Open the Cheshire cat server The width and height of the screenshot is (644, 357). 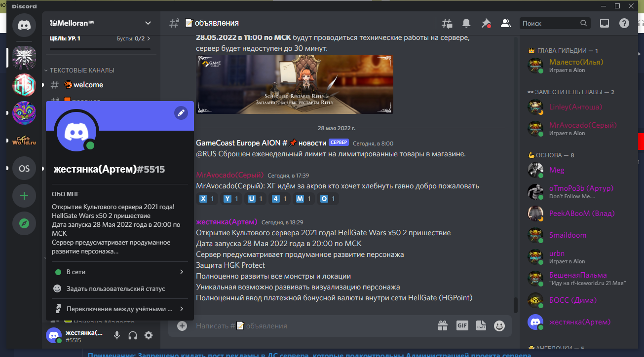24,113
